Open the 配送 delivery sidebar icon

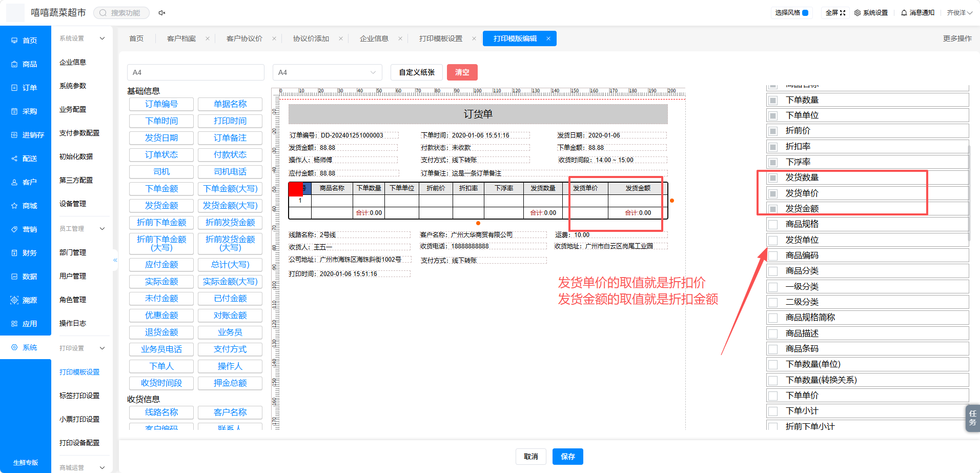[x=14, y=159]
